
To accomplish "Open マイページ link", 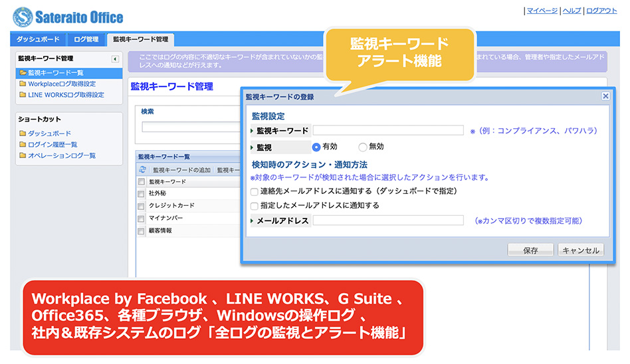I will click(x=542, y=11).
